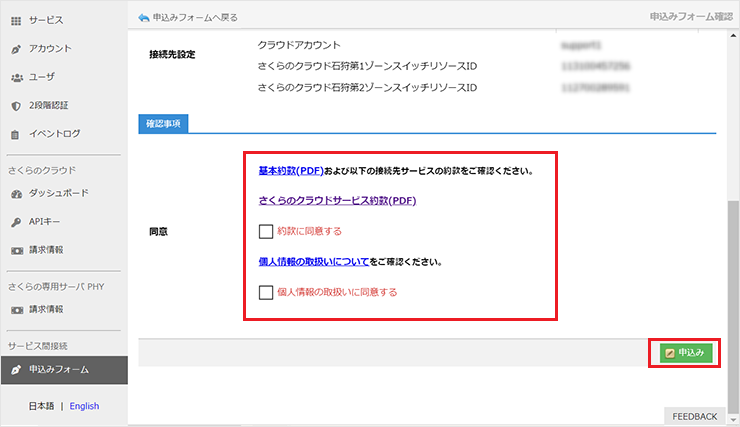This screenshot has height=427, width=740.
Task: Select 申込みフォーム in the sidebar
Action: point(58,370)
